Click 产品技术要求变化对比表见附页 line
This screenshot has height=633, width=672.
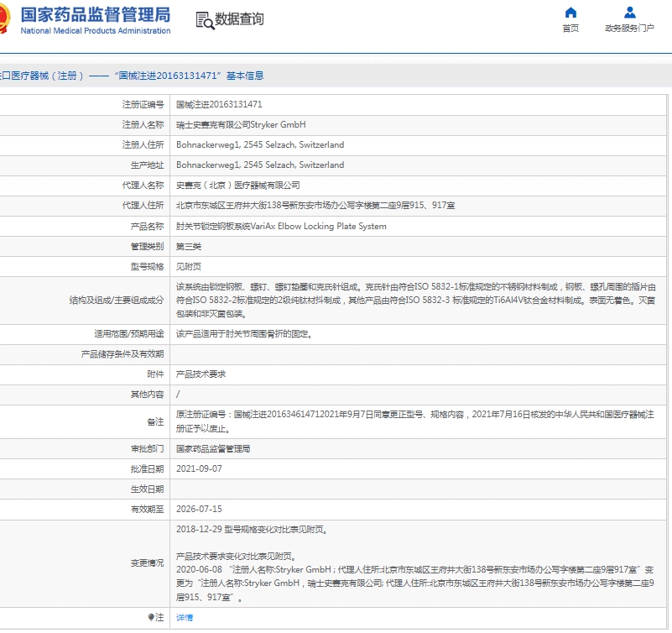coord(236,557)
